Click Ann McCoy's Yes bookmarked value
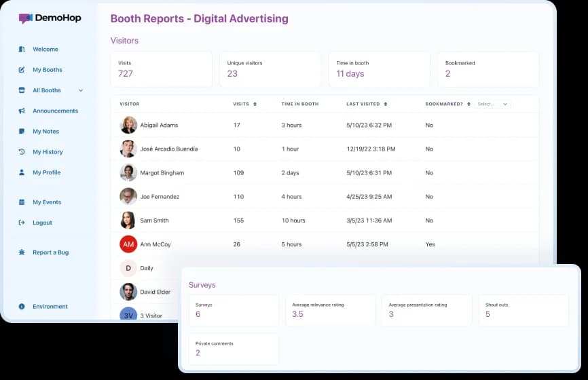This screenshot has width=588, height=380. (x=430, y=244)
